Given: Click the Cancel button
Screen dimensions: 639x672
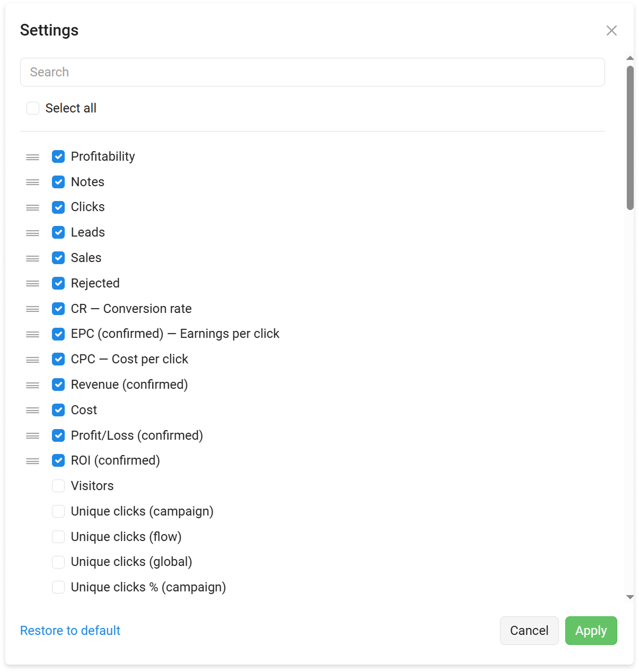Looking at the screenshot, I should tap(529, 631).
